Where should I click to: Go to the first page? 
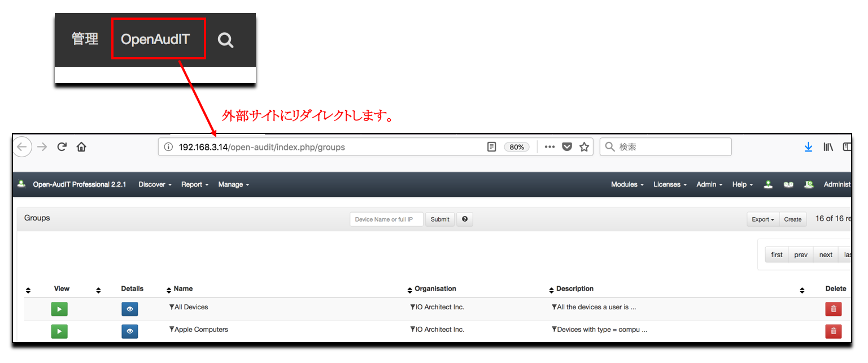(x=777, y=254)
